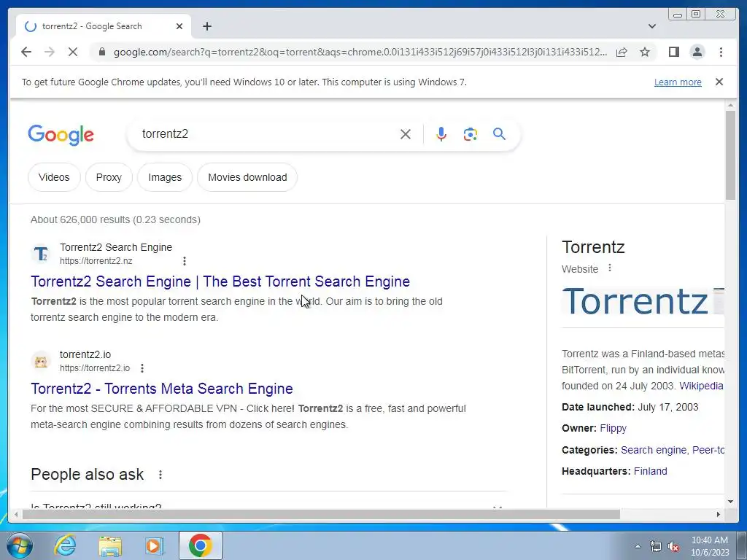
Task: Apply the Movies download filter chip
Action: coord(247,177)
